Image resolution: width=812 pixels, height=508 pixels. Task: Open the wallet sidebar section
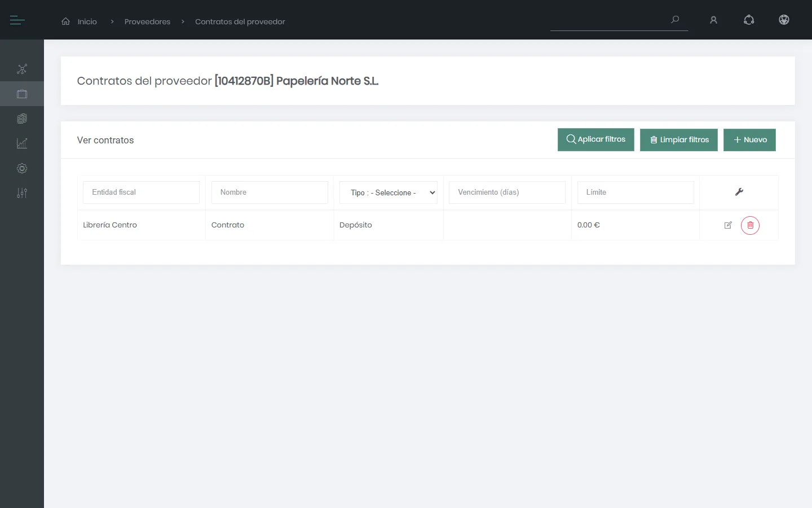click(22, 94)
